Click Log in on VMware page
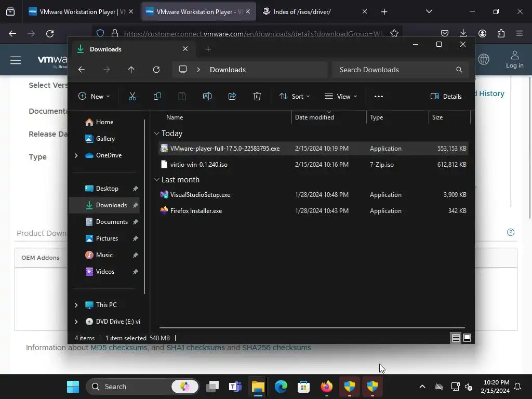The height and width of the screenshot is (399, 532). [514, 60]
